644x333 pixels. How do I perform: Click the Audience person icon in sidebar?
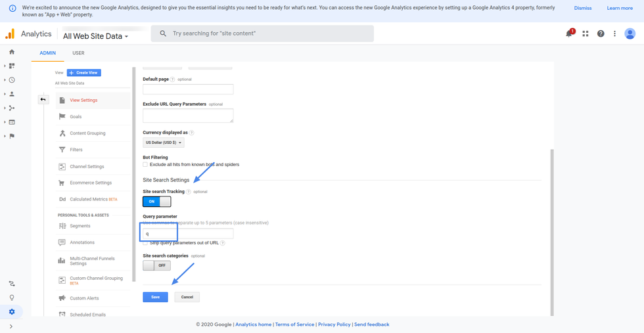(x=12, y=94)
